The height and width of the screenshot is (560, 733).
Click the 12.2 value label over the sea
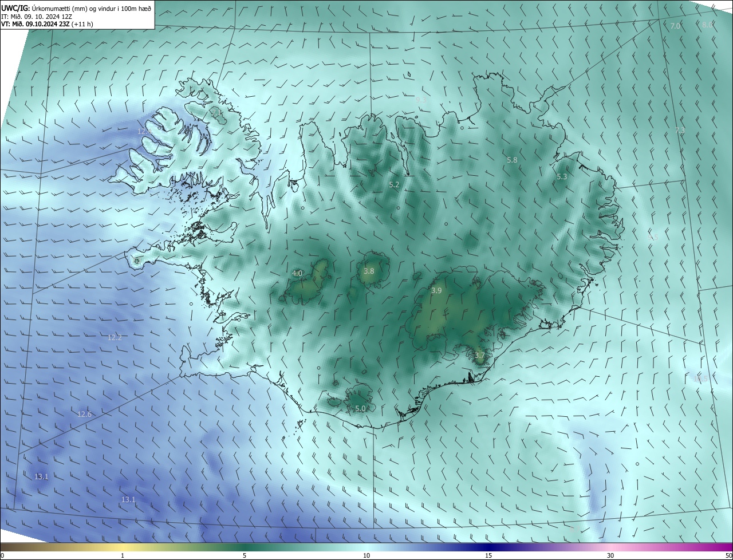(115, 338)
